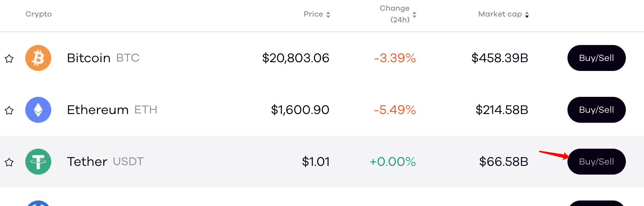The width and height of the screenshot is (644, 206).
Task: Click the blue Ethereum logo icon
Action: pyautogui.click(x=38, y=110)
